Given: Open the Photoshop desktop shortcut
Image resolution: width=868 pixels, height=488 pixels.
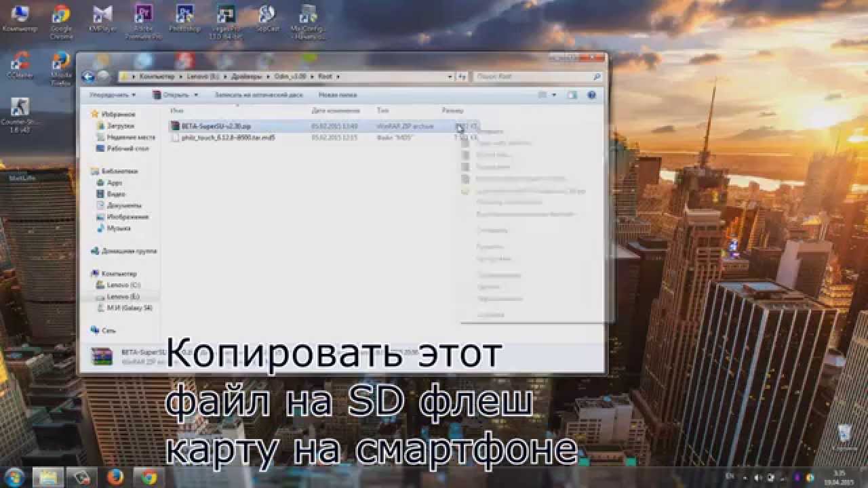Looking at the screenshot, I should (x=184, y=18).
